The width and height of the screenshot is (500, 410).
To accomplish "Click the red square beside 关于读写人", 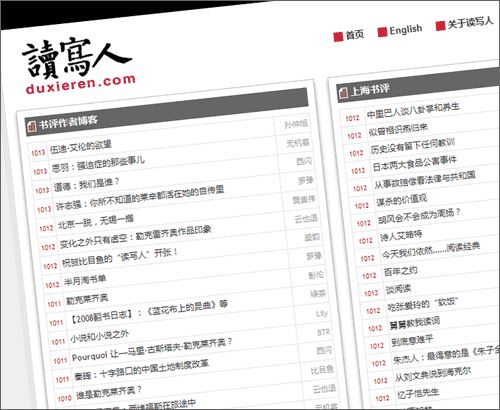I will [x=440, y=26].
